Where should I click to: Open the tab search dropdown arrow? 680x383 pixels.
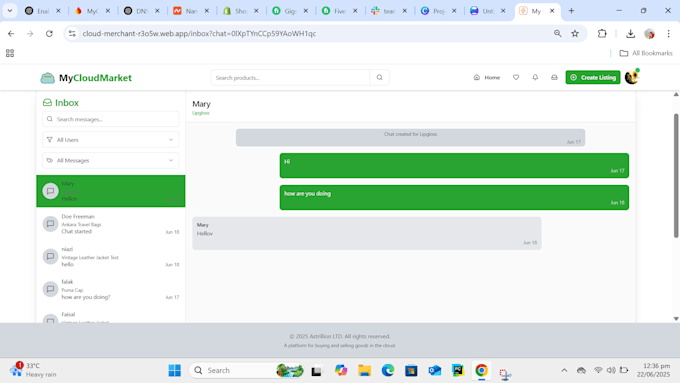coord(10,11)
